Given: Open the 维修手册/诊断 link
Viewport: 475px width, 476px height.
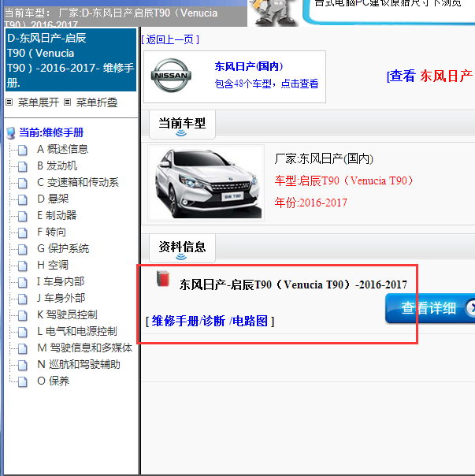Looking at the screenshot, I should [188, 321].
